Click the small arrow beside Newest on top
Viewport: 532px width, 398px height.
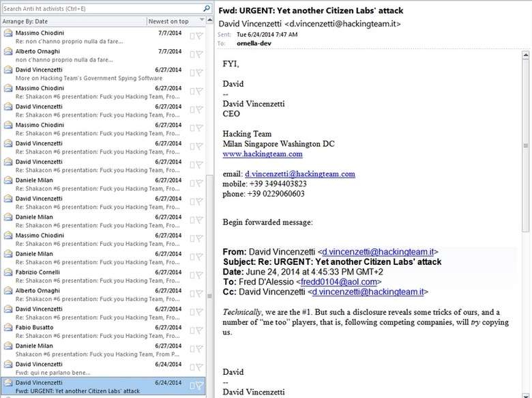[x=202, y=20]
